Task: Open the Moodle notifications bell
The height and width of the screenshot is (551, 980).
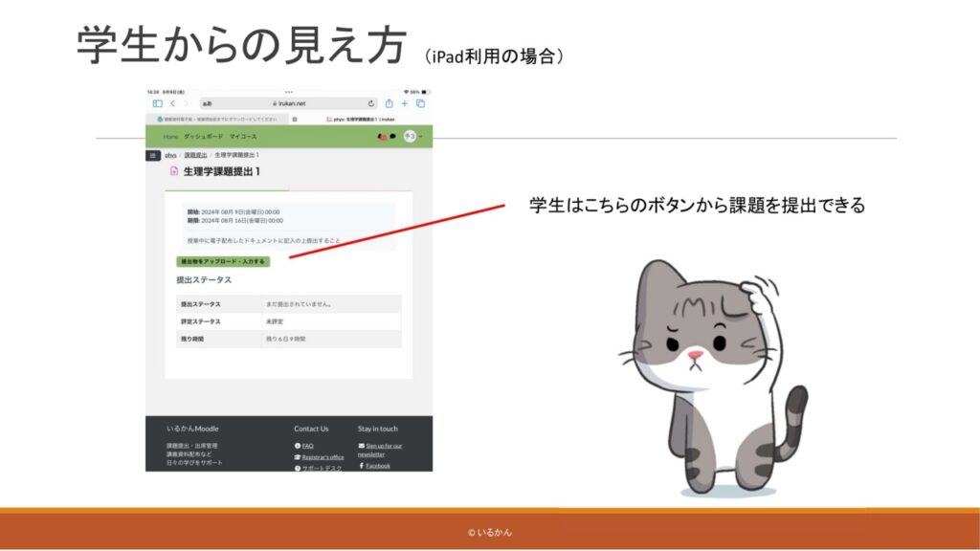Action: click(383, 137)
